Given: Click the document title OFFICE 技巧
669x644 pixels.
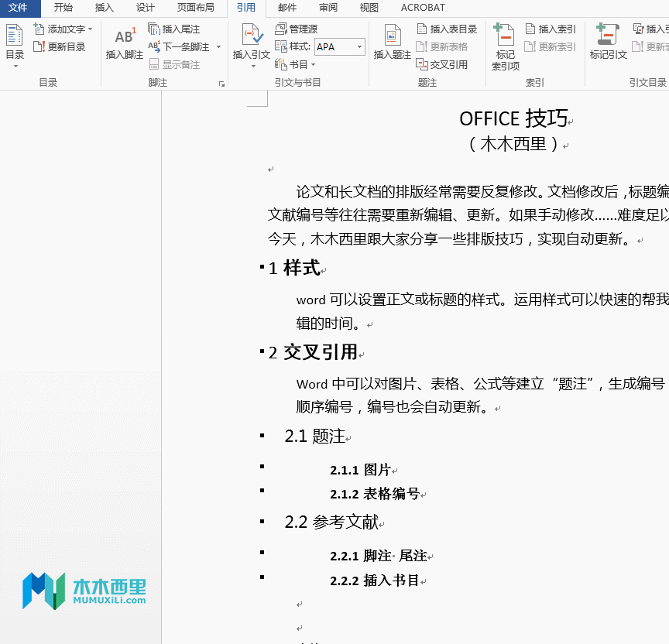Looking at the screenshot, I should 513,118.
